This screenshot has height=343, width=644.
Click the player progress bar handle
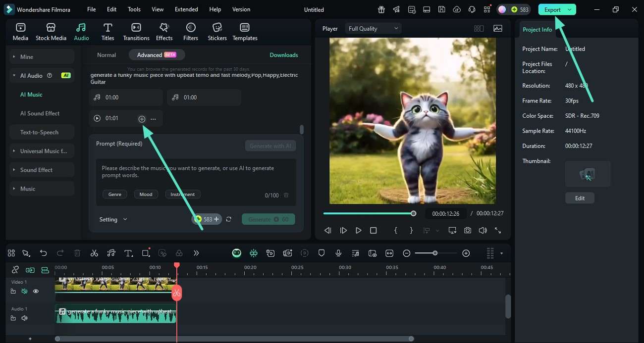(413, 213)
